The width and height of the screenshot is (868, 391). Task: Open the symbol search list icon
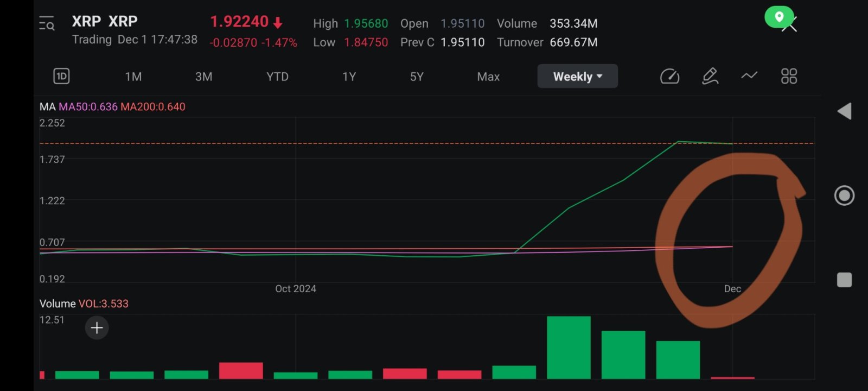[47, 24]
